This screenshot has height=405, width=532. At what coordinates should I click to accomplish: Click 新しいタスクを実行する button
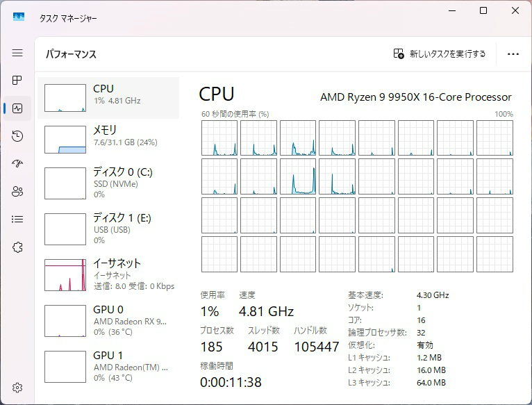pos(440,53)
